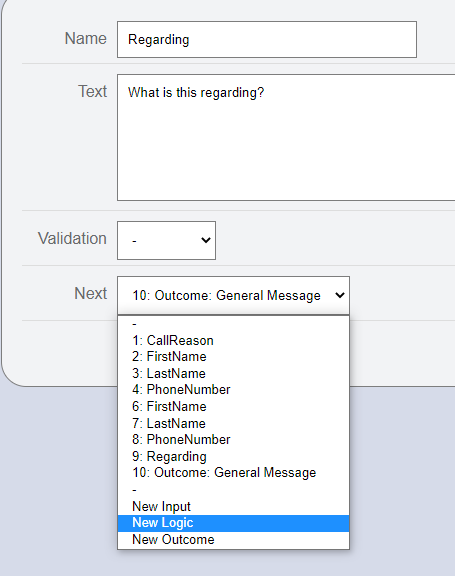This screenshot has width=455, height=576.
Task: Pick 8: PhoneNumber in the list
Action: [x=233, y=440]
